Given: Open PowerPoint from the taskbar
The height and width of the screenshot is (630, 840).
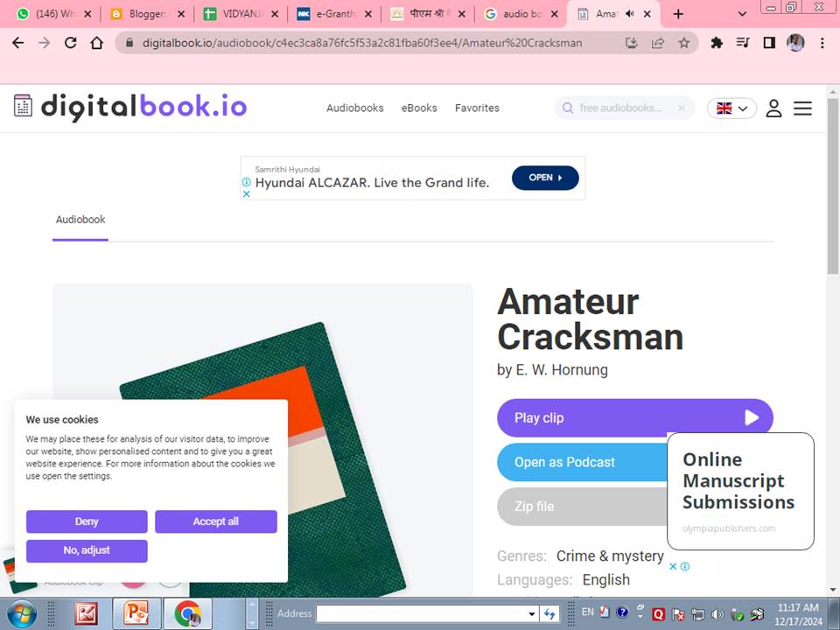Looking at the screenshot, I should 136,613.
